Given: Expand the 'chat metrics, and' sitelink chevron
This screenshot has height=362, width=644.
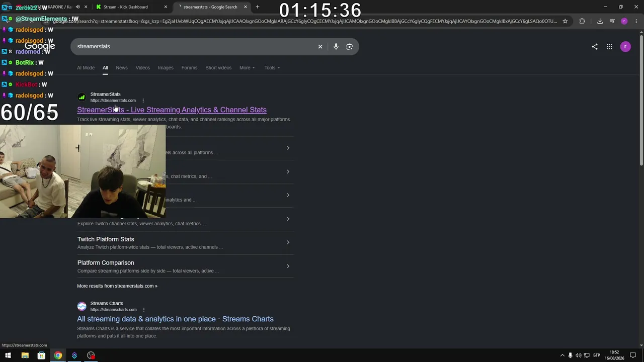Looking at the screenshot, I should pos(288,171).
